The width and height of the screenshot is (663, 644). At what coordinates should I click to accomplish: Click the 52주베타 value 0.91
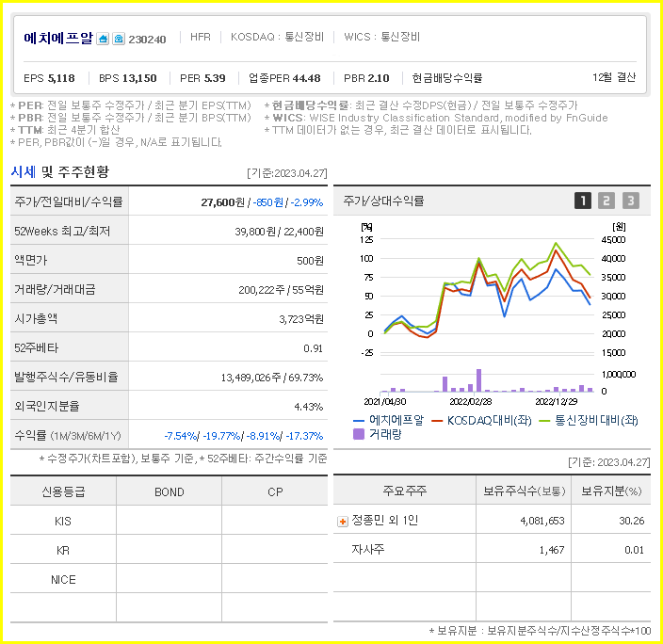[x=314, y=348]
